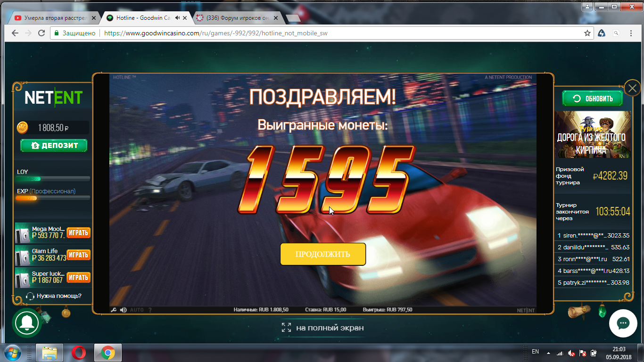
Task: Click the green ОБНОВИТЬ refresh button
Action: 593,99
